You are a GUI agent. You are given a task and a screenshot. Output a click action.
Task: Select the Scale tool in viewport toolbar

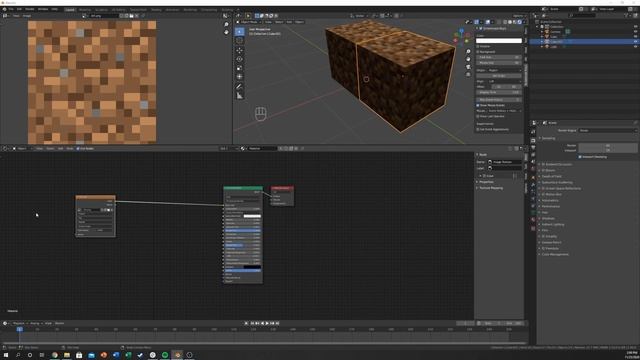[240, 68]
